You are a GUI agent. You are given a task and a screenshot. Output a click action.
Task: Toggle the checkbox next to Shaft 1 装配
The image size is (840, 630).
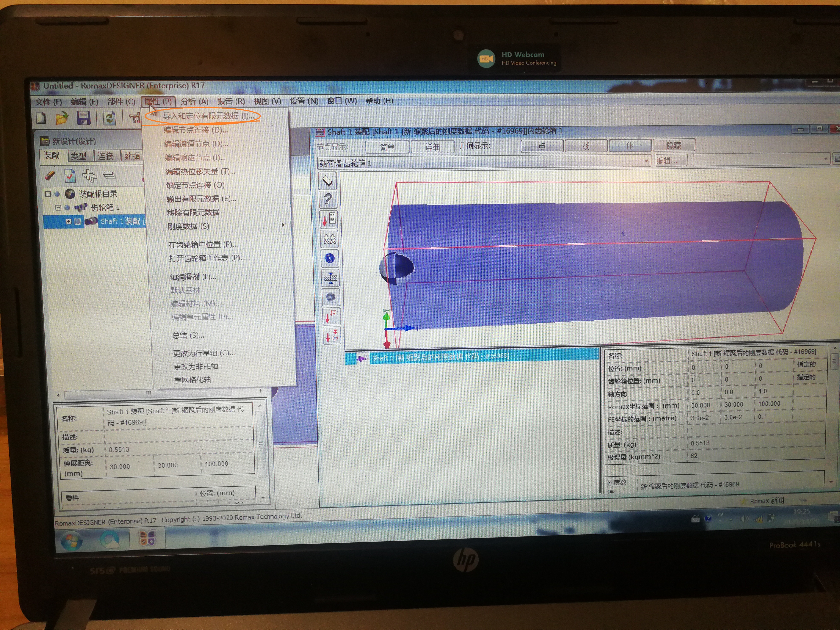(78, 221)
